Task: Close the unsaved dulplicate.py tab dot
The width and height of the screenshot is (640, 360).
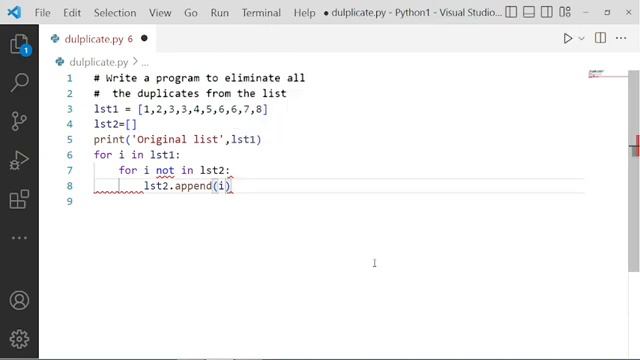Action: click(144, 38)
